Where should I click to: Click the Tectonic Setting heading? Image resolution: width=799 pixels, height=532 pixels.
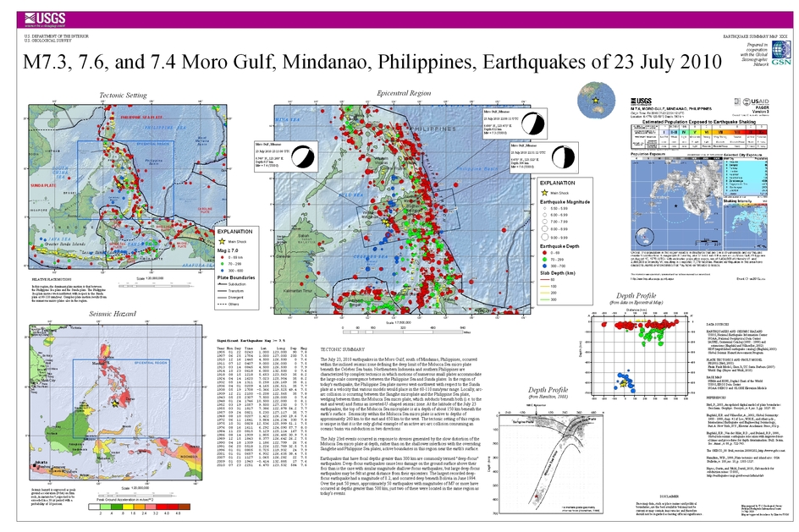[x=124, y=95]
